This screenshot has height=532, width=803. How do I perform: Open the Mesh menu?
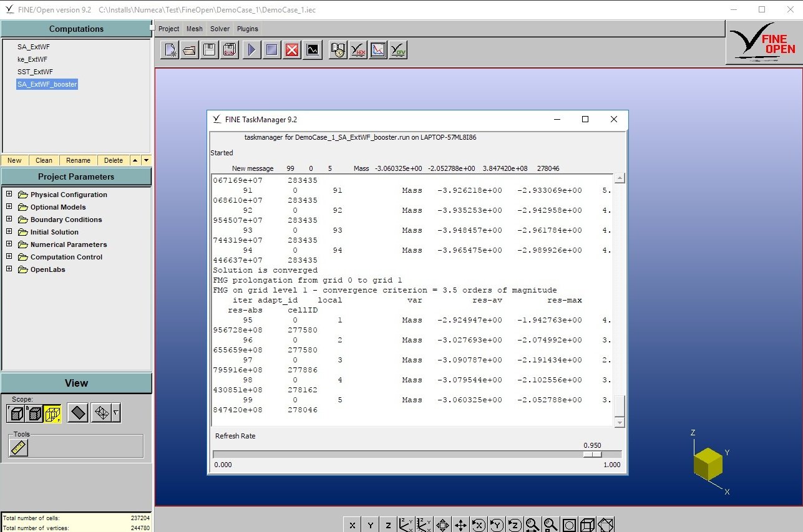coord(195,29)
